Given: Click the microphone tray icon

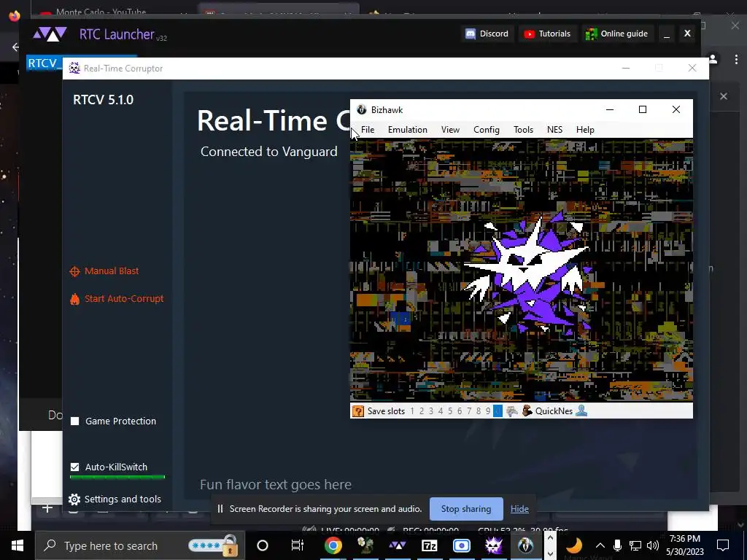Looking at the screenshot, I should coord(617,545).
